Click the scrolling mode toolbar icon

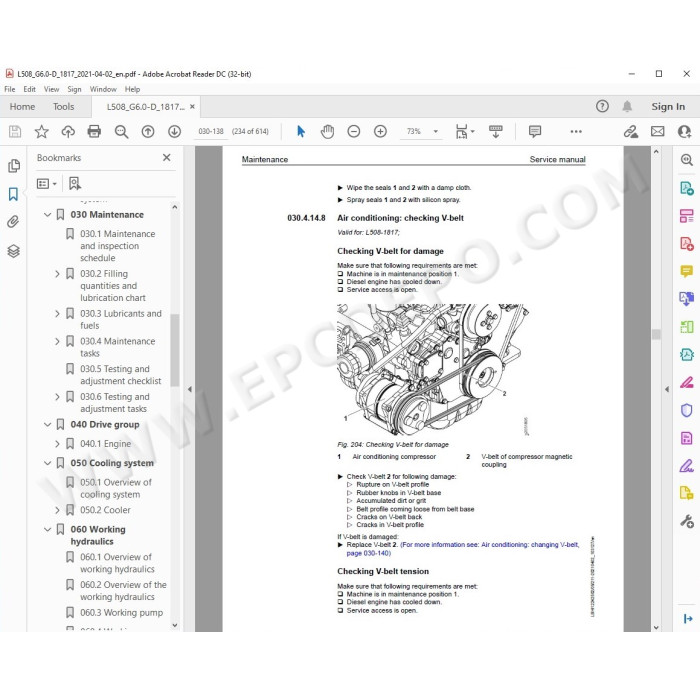pyautogui.click(x=496, y=131)
